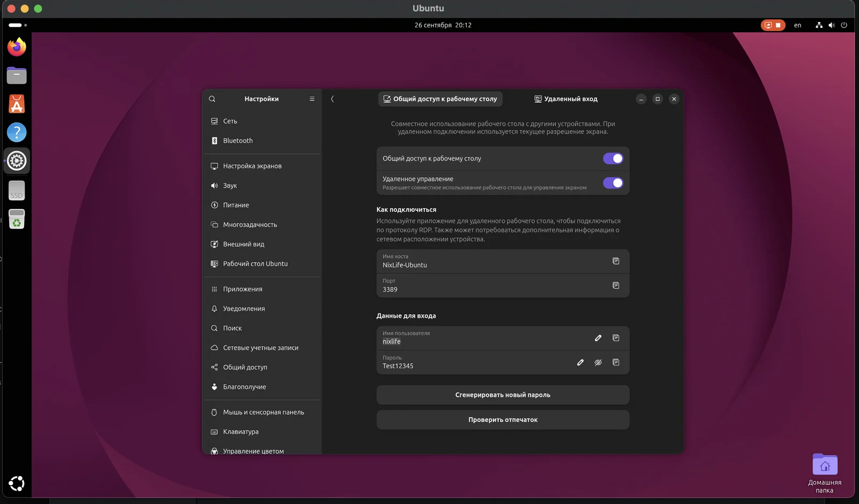This screenshot has width=859, height=504.
Task: Open Bluetooth settings in sidebar
Action: [x=262, y=141]
